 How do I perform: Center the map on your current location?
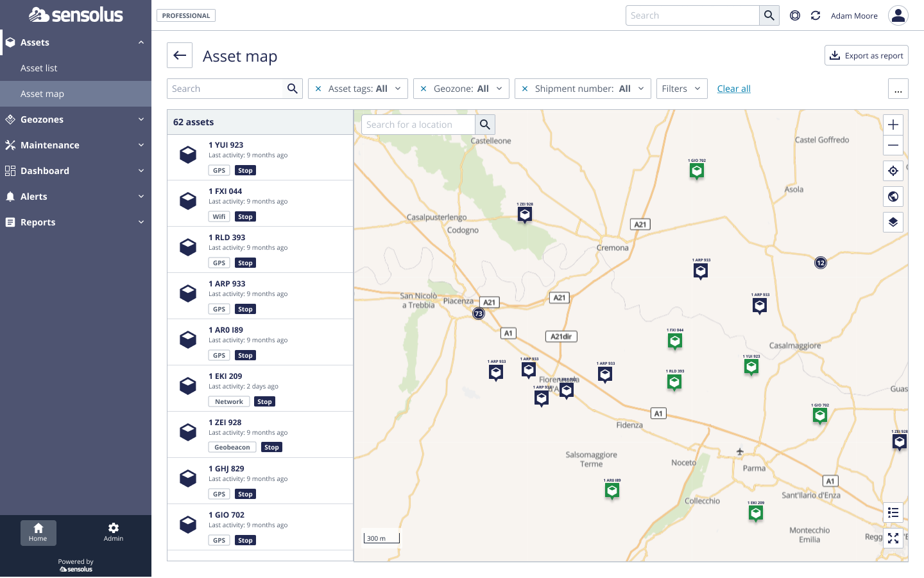(893, 170)
